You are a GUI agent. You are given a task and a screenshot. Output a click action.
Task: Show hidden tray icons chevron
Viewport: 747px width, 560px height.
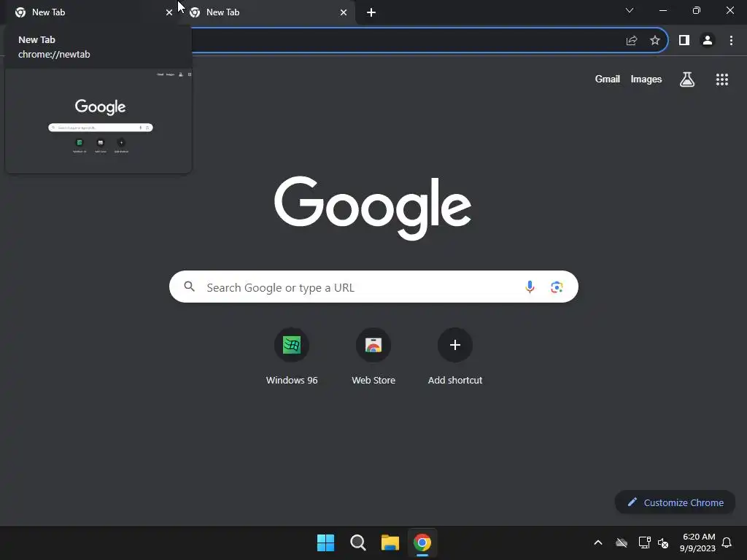tap(598, 542)
